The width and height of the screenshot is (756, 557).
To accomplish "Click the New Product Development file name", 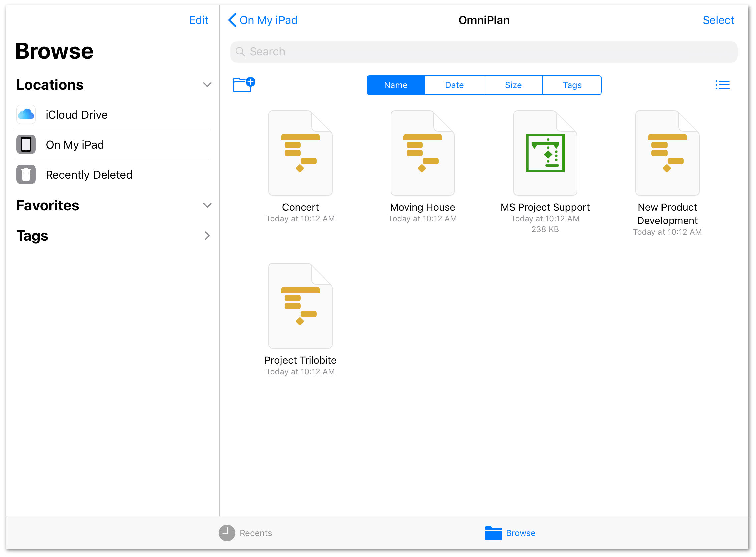I will [667, 214].
